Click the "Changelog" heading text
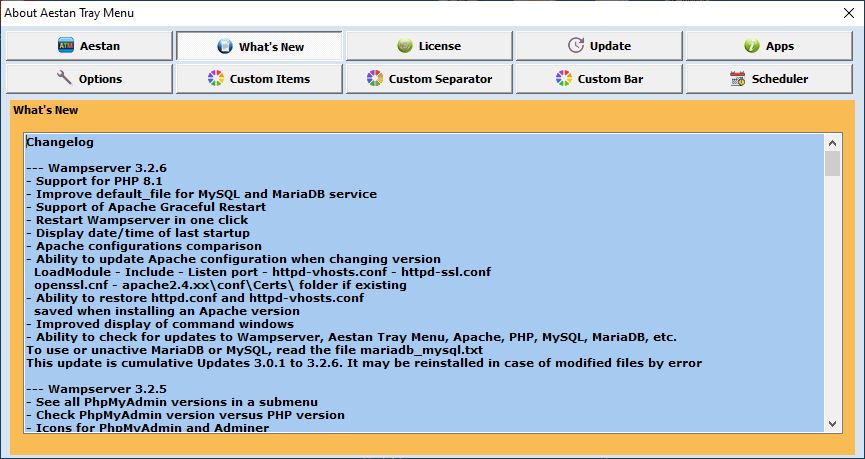This screenshot has width=865, height=459. [60, 142]
